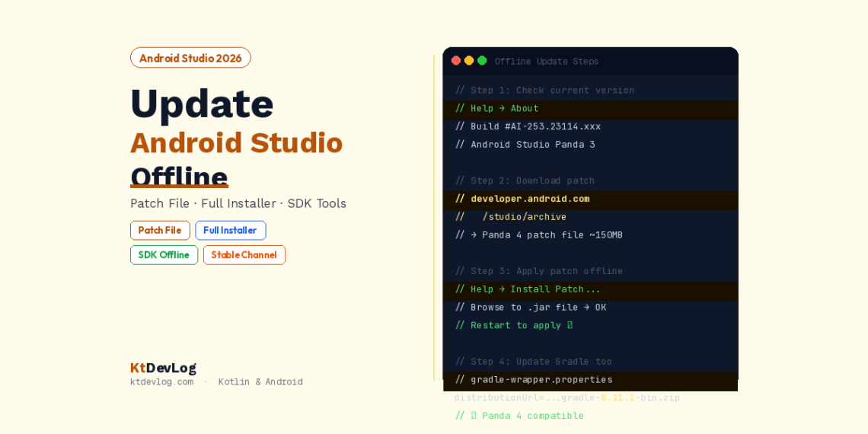868x434 pixels.
Task: Click the orange Android Studio headline
Action: (x=236, y=143)
